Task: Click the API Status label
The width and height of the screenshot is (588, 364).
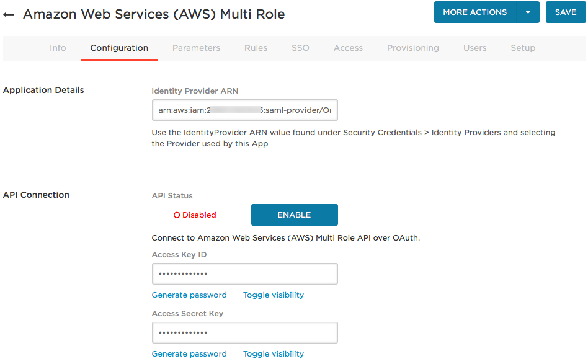Action: tap(172, 196)
